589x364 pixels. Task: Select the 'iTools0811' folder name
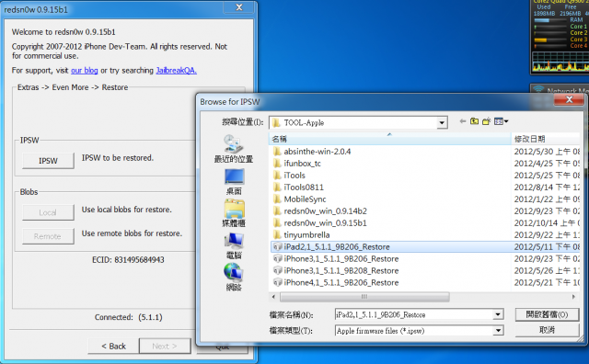304,188
